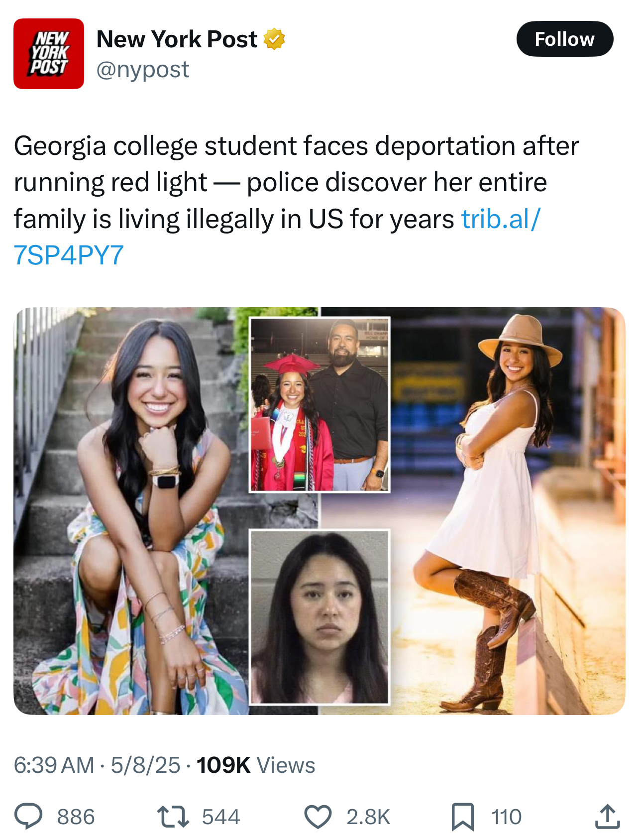Screen dimensions: 639x840
Task: Click the gold verified badge
Action: 274,39
